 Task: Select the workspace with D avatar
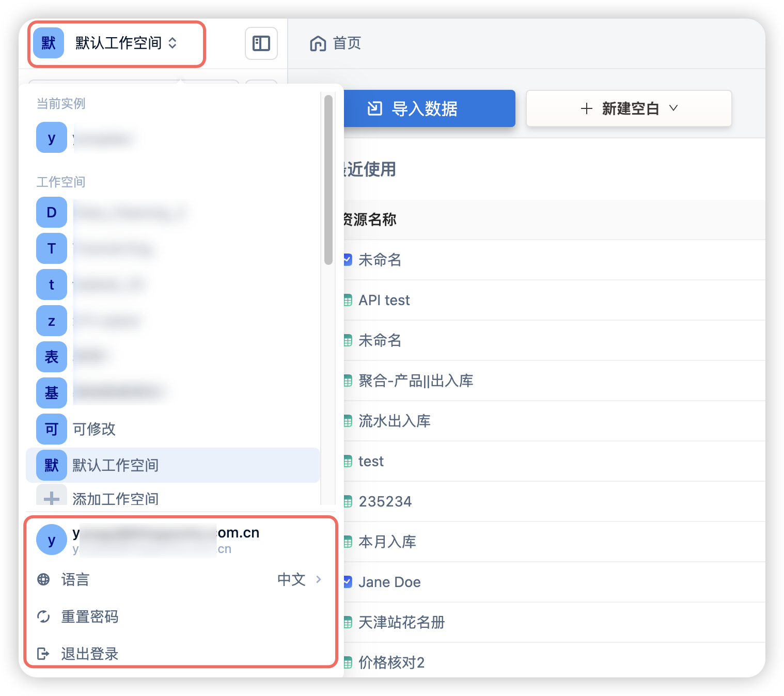[52, 212]
